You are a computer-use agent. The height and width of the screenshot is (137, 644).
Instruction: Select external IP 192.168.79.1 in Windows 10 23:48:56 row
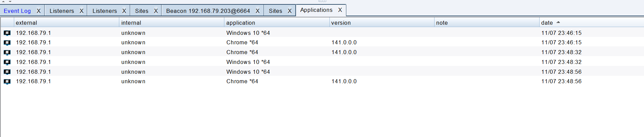33,72
